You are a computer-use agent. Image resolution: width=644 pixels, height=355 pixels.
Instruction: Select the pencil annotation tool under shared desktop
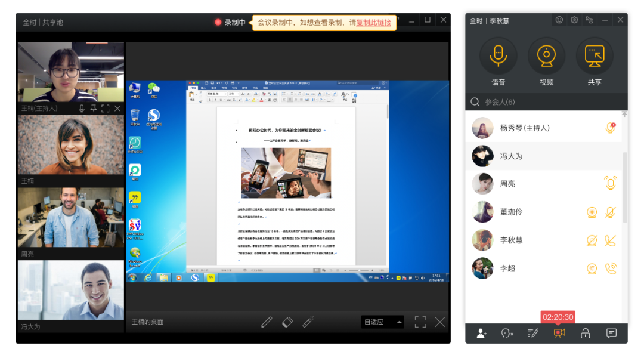pos(267,322)
